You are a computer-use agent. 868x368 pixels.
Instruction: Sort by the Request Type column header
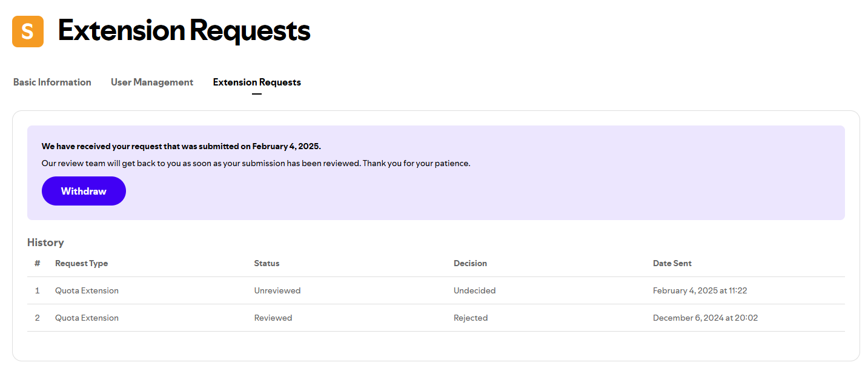click(x=81, y=263)
